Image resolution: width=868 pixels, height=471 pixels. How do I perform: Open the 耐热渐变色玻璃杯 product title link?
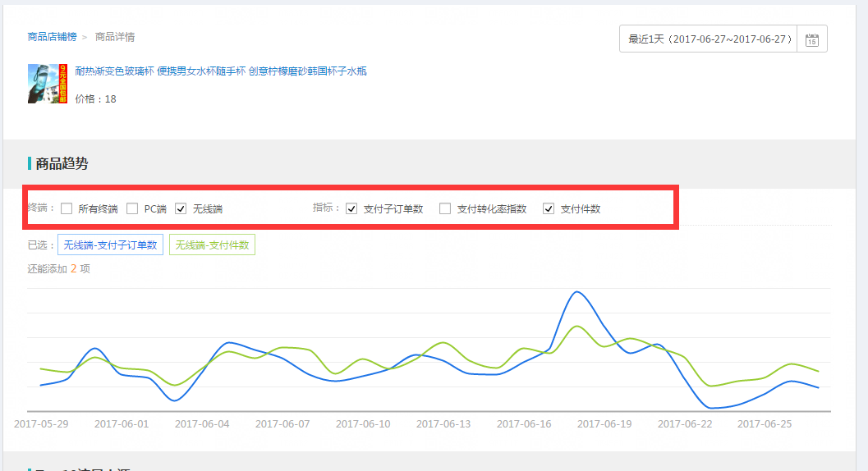(220, 71)
